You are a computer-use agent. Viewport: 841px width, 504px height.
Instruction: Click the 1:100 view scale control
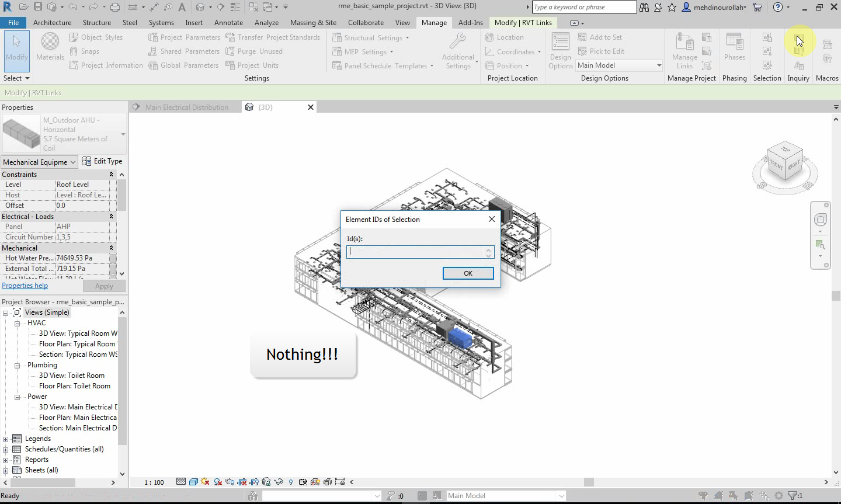[x=154, y=482]
